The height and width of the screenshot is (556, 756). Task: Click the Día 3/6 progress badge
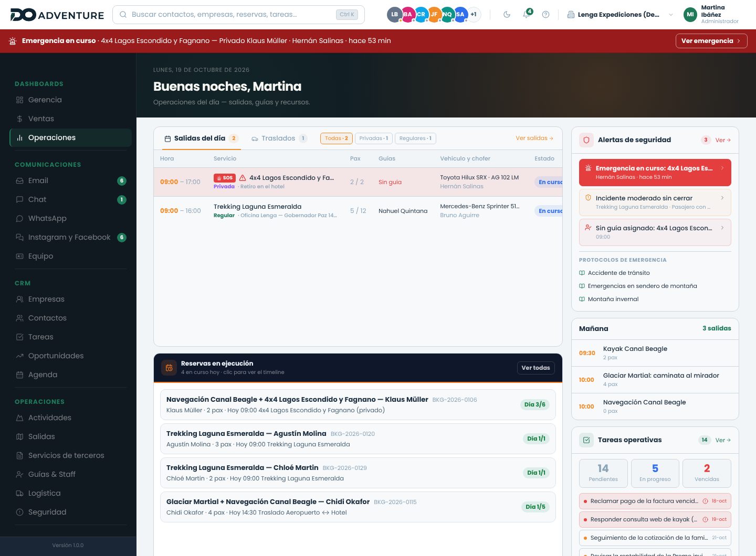point(535,404)
